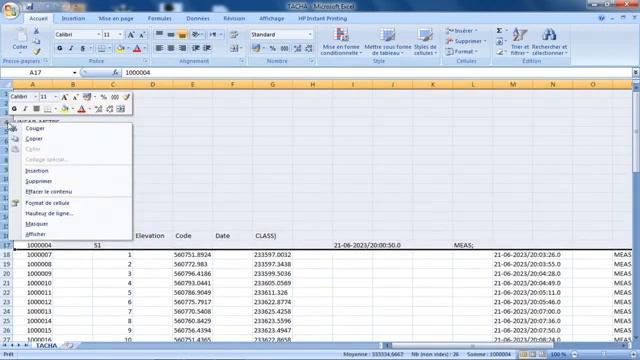Image resolution: width=640 pixels, height=360 pixels.
Task: Toggle bottom vertical alignment (highlighted) button
Action: [182, 34]
